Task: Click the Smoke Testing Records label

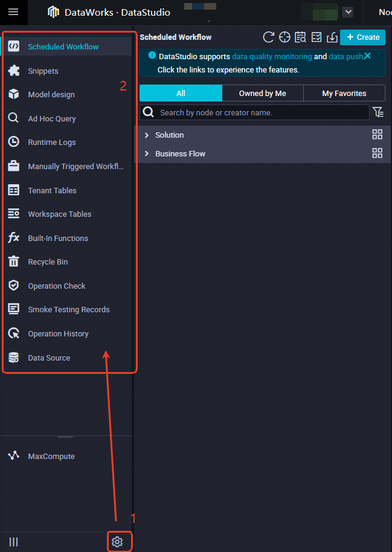Action: pyautogui.click(x=69, y=309)
